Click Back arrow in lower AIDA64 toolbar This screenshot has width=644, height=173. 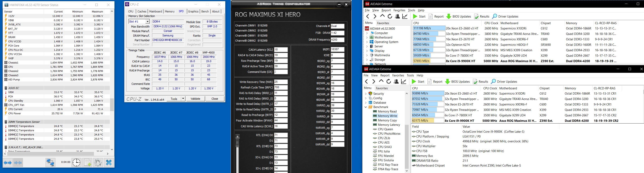(367, 81)
